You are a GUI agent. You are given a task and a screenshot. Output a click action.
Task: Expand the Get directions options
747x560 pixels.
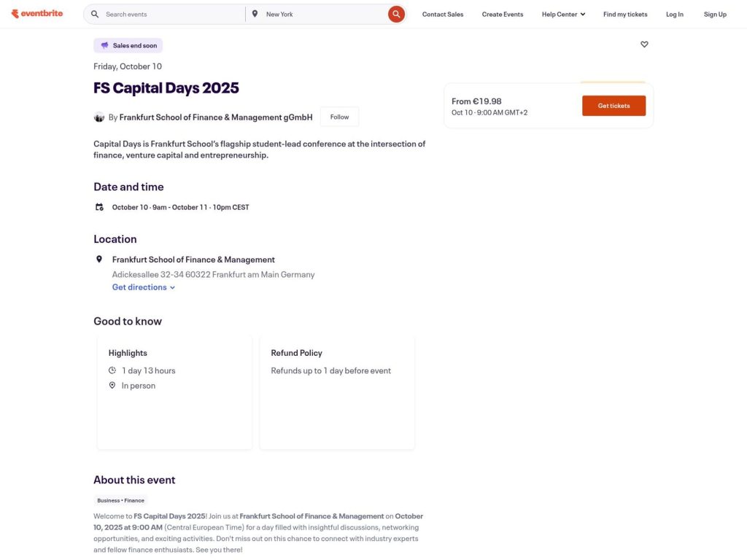click(x=143, y=287)
